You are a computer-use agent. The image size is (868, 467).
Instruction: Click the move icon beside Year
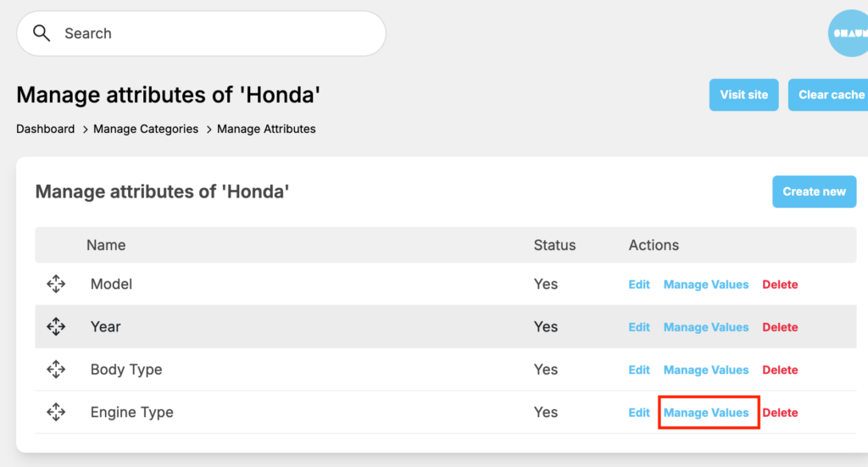coord(56,326)
